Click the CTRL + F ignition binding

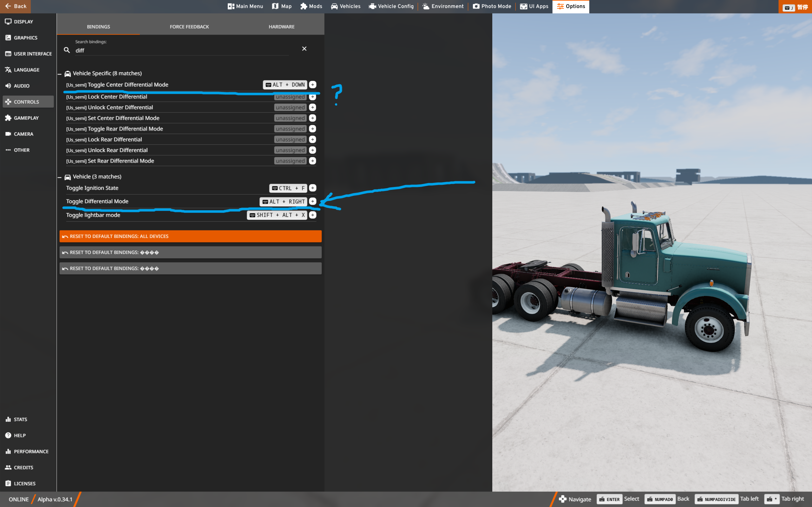click(x=288, y=188)
